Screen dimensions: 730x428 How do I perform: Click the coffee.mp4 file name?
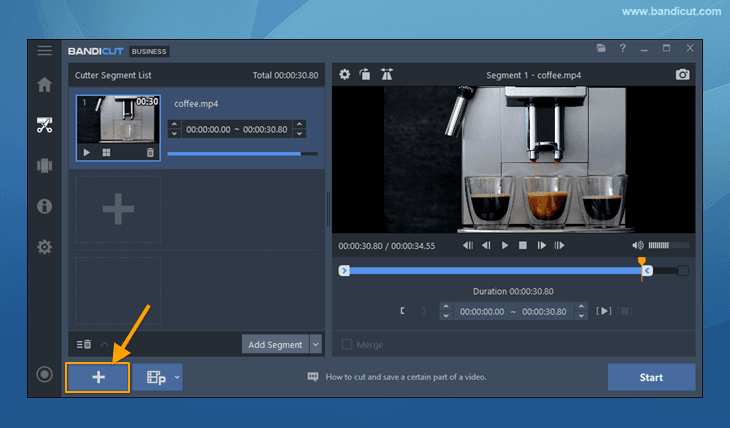tap(196, 104)
